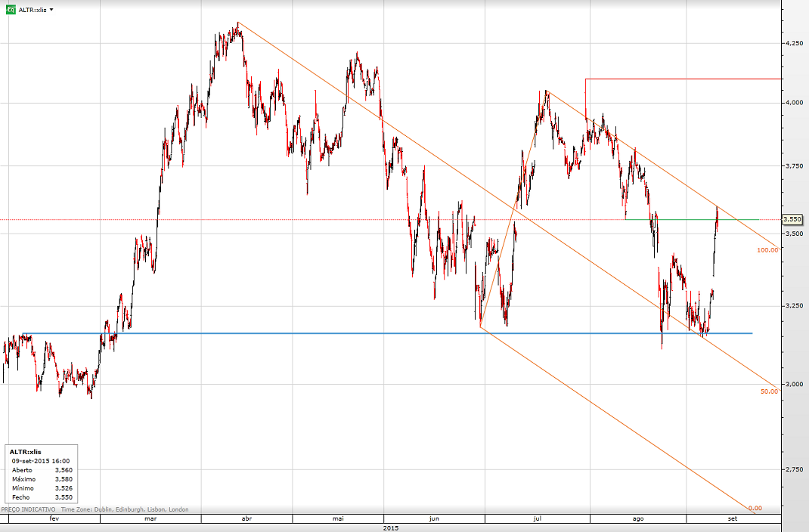Click the 3,500 price axis label

pyautogui.click(x=794, y=234)
